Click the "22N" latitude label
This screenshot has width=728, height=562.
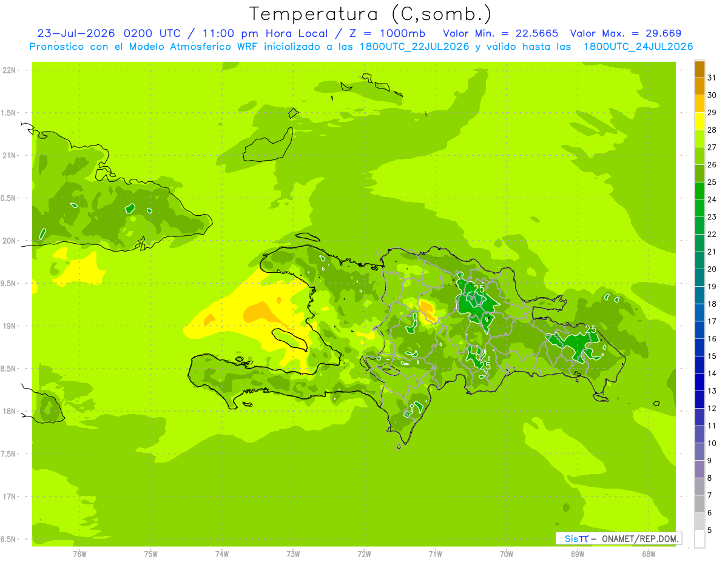point(9,70)
